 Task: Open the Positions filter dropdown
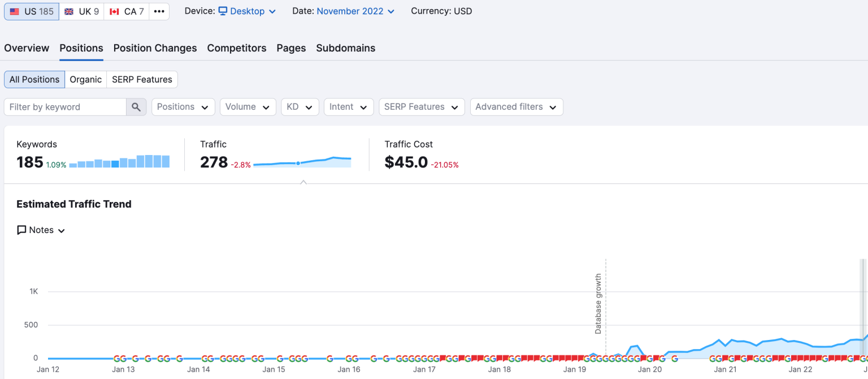click(183, 107)
